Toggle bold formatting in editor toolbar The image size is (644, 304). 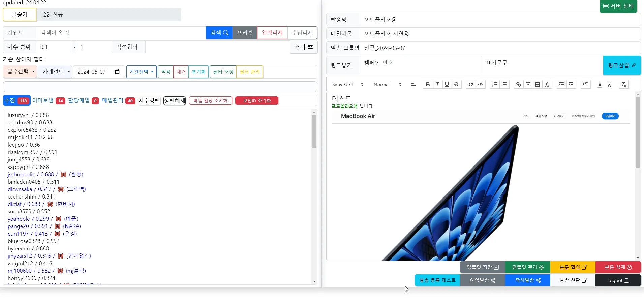(x=428, y=85)
